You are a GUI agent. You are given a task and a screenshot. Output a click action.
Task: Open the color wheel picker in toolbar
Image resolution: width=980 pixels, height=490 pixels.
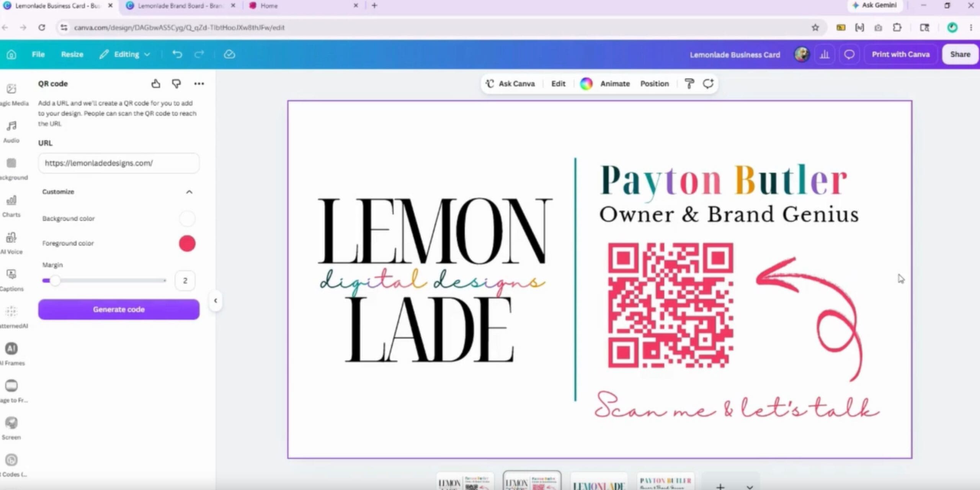[586, 83]
